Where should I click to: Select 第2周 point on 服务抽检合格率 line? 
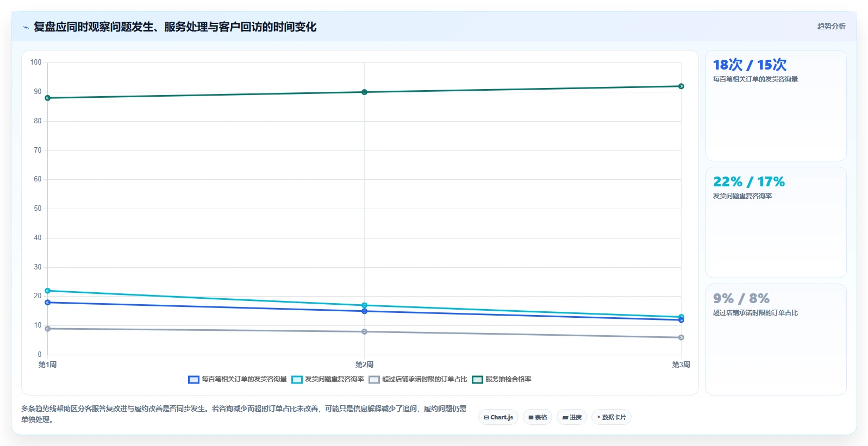pos(364,92)
